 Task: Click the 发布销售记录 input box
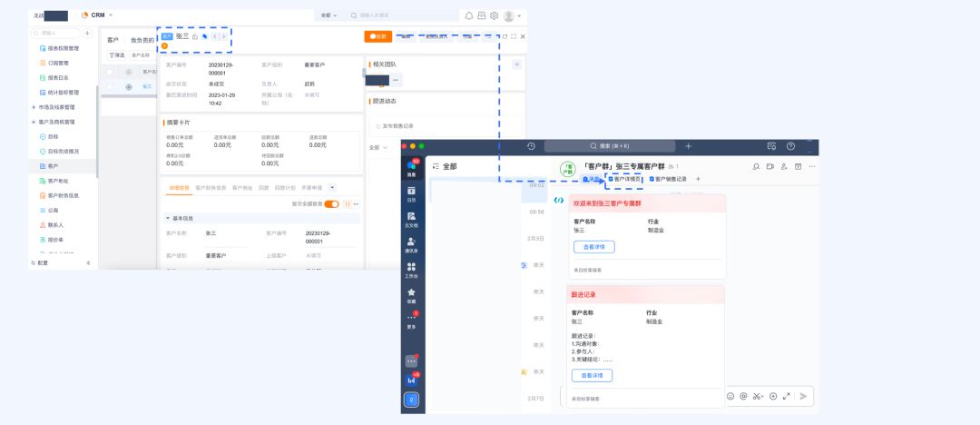point(445,126)
